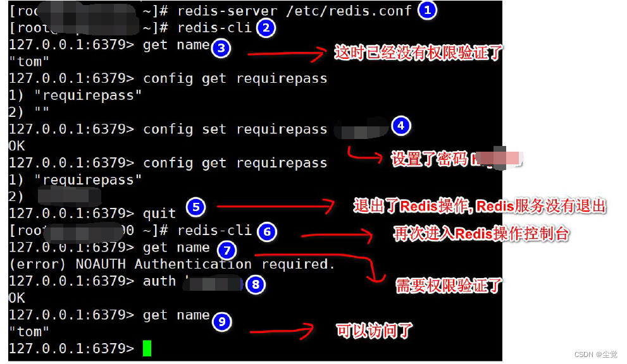
Task: Click the redis-server /etc/redis.conf command
Action: 294,11
